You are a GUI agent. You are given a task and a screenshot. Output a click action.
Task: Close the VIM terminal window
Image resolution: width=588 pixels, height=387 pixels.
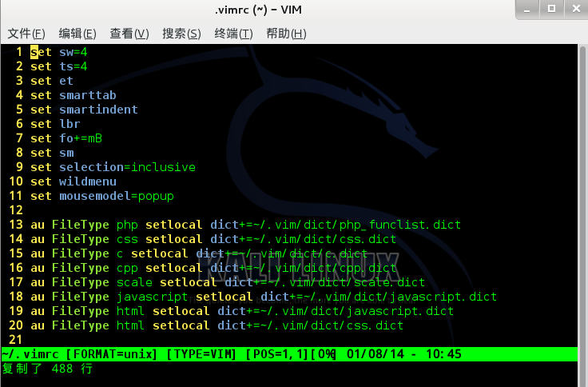[576, 10]
